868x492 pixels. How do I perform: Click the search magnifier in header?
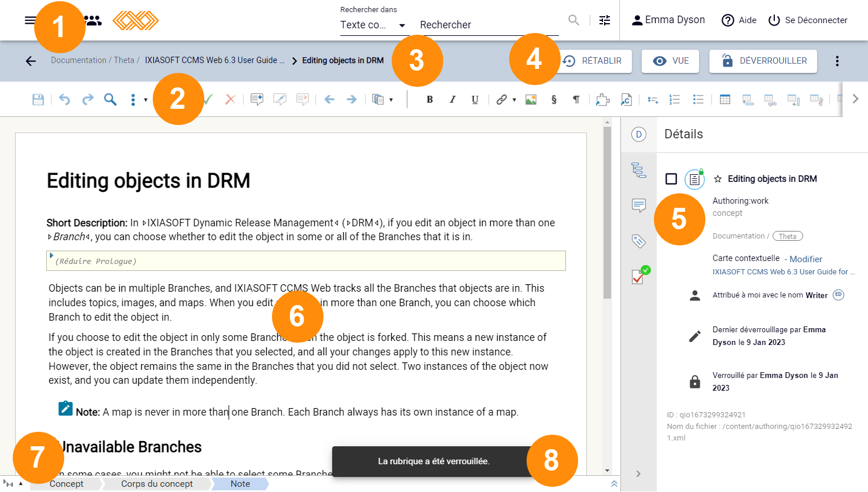[573, 20]
